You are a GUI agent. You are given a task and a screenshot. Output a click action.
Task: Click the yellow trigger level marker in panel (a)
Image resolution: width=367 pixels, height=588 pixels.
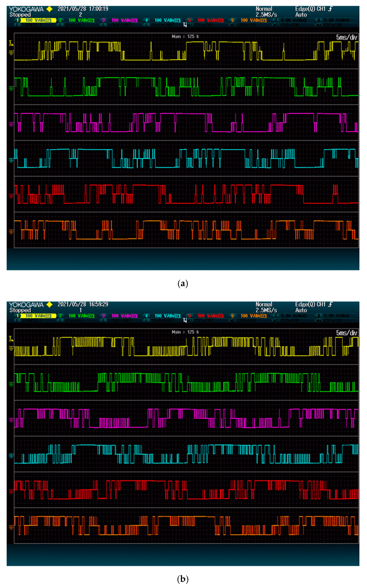coord(11,43)
